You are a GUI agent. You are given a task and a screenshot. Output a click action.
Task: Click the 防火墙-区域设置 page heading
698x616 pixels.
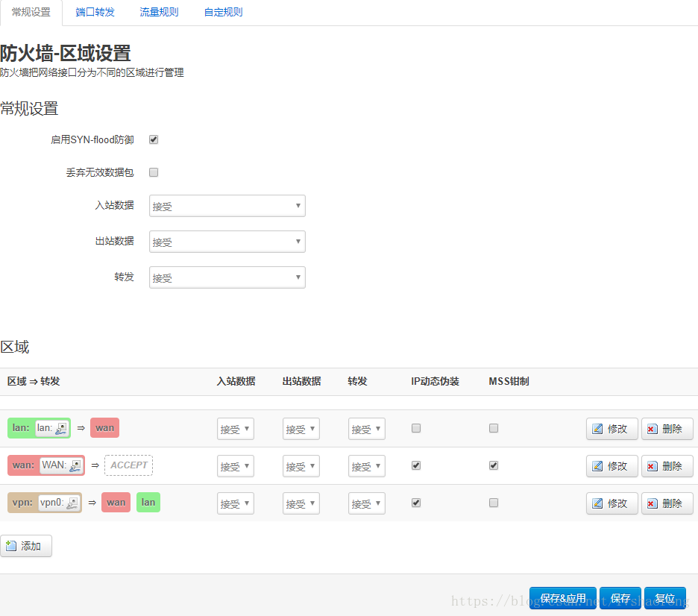click(x=66, y=54)
